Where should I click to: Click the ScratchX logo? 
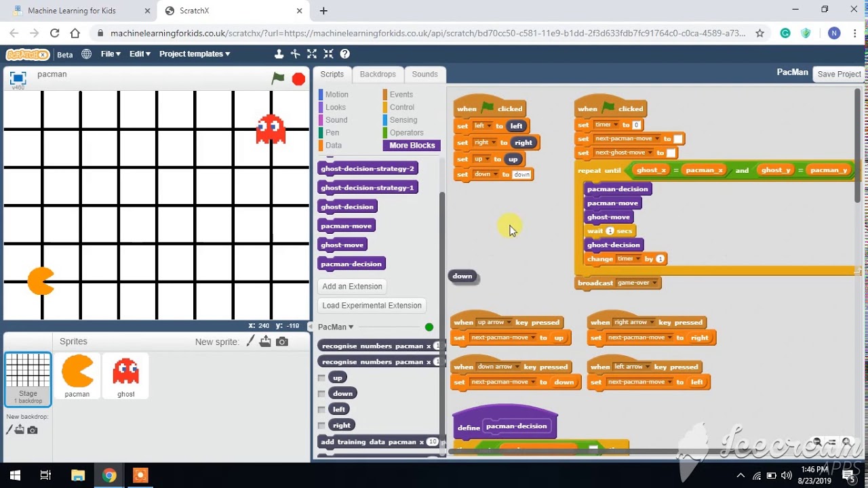pyautogui.click(x=28, y=54)
